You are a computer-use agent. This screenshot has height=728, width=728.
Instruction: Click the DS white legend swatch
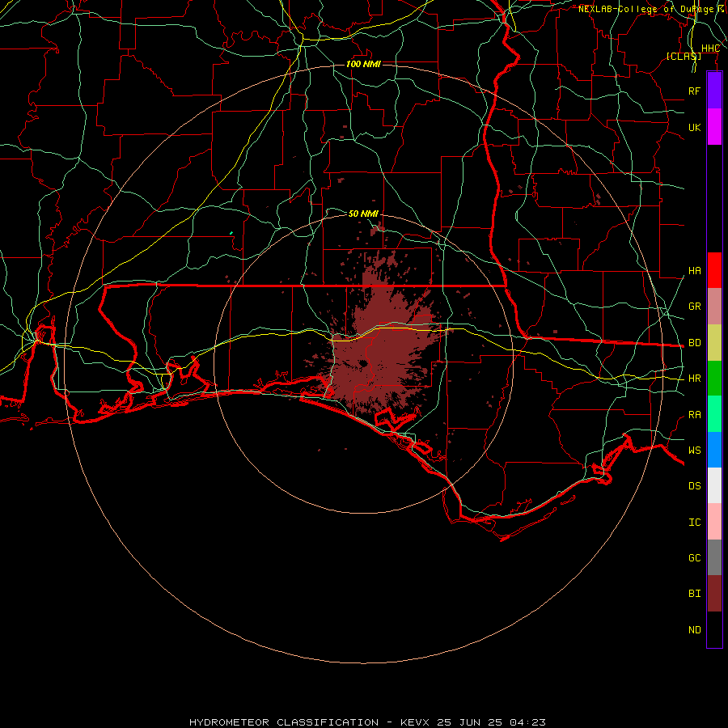coord(714,485)
